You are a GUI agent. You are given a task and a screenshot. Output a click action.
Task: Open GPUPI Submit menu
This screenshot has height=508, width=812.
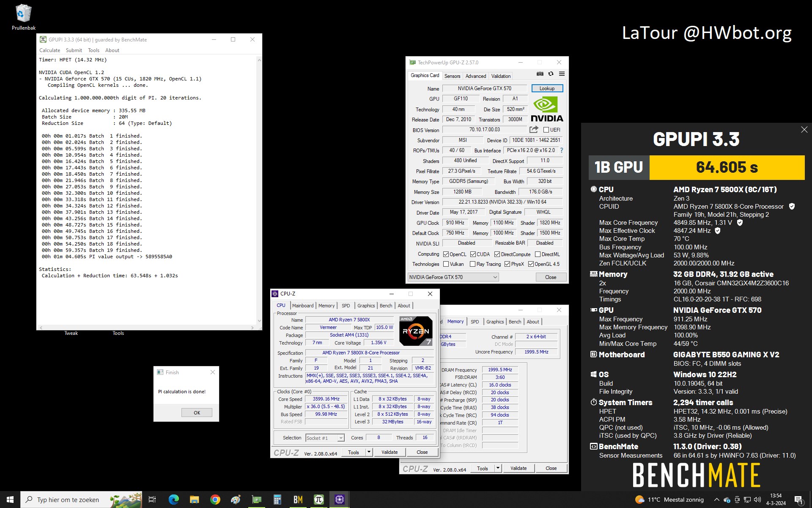[74, 50]
